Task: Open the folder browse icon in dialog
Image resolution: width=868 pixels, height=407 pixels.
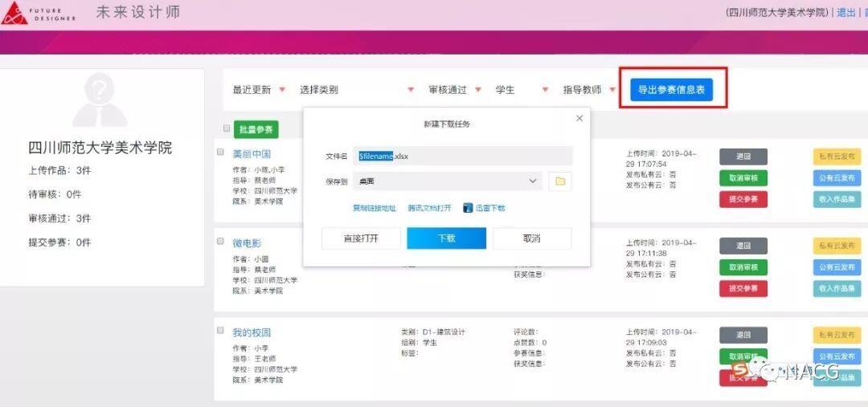Action: pos(559,181)
